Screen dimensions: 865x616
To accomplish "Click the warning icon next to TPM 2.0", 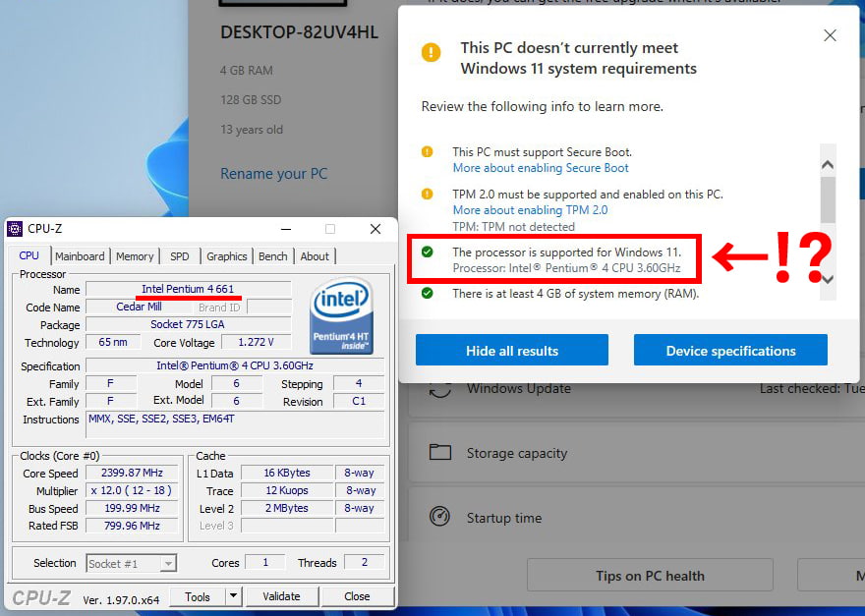I will (427, 194).
